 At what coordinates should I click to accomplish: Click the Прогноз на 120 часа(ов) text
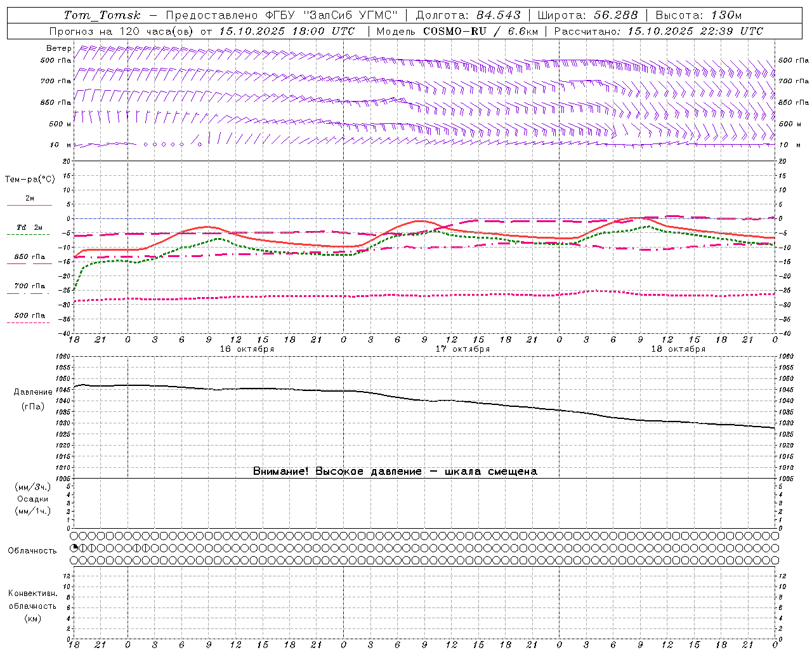[x=122, y=31]
